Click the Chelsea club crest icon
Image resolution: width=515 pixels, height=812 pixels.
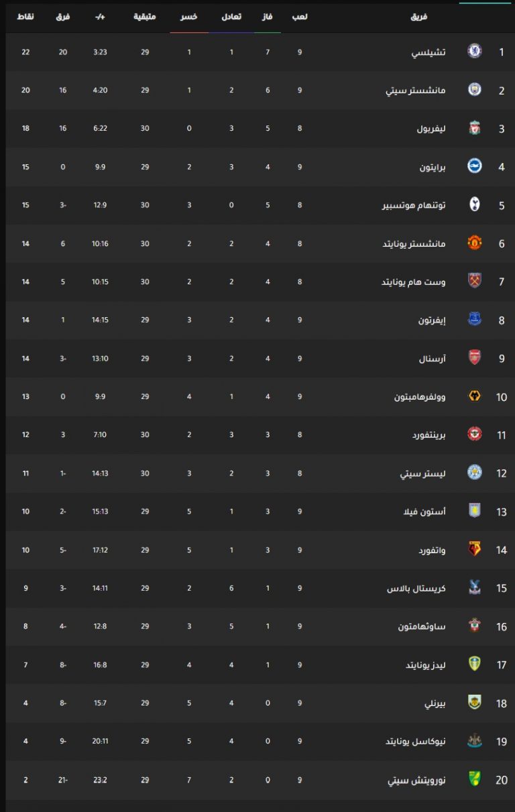pos(474,52)
